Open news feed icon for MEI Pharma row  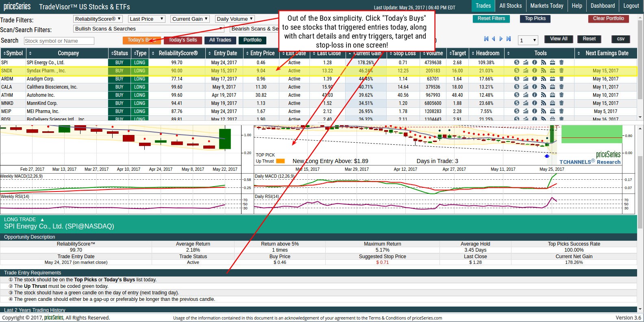[x=544, y=111]
